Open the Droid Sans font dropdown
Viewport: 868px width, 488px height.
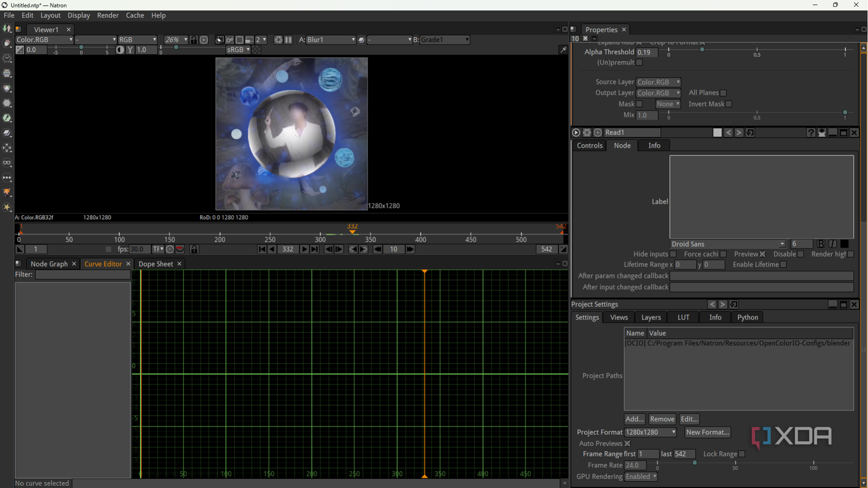pos(728,244)
